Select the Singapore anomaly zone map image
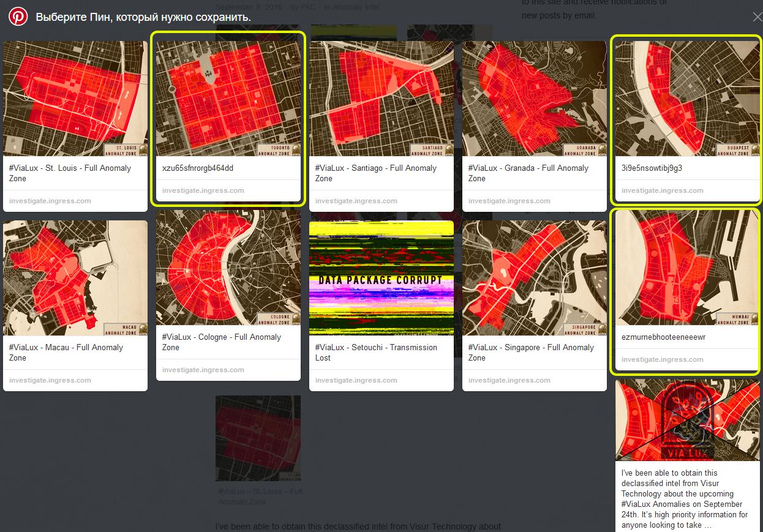The height and width of the screenshot is (532, 763). (x=535, y=278)
